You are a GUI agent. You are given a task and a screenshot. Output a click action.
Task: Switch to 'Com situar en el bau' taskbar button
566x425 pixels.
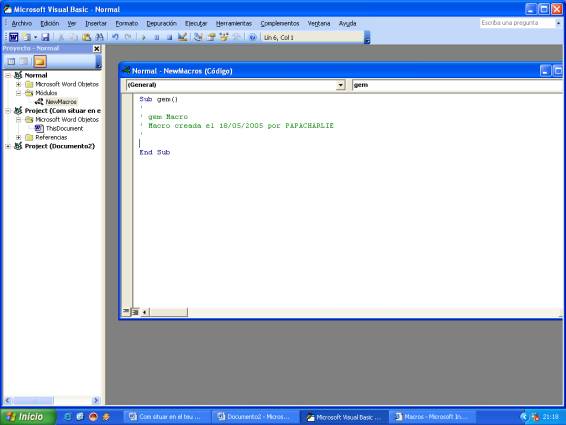[167, 417]
